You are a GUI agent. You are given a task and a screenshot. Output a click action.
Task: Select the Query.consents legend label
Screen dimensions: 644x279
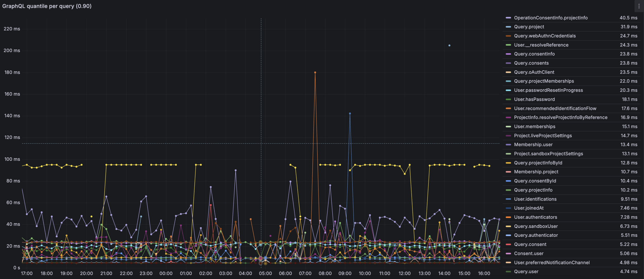click(x=531, y=63)
